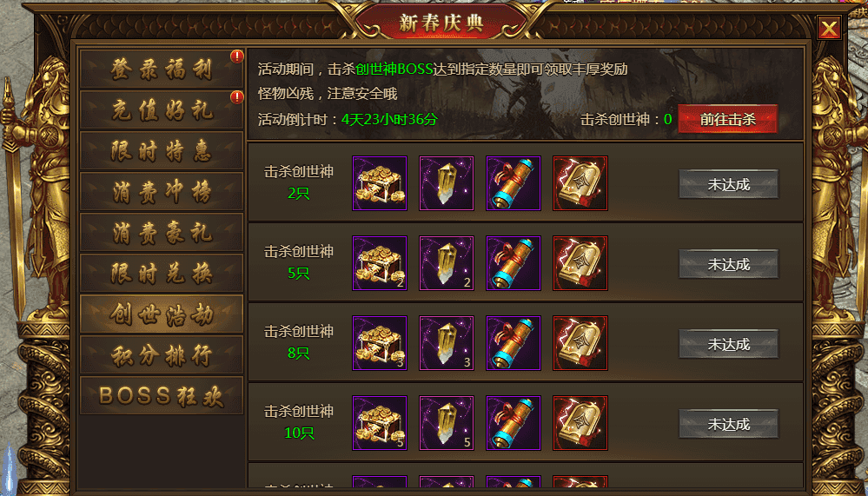Click 未达成 button for 10只 reward
Viewport: 868px width, 496px height.
point(728,424)
